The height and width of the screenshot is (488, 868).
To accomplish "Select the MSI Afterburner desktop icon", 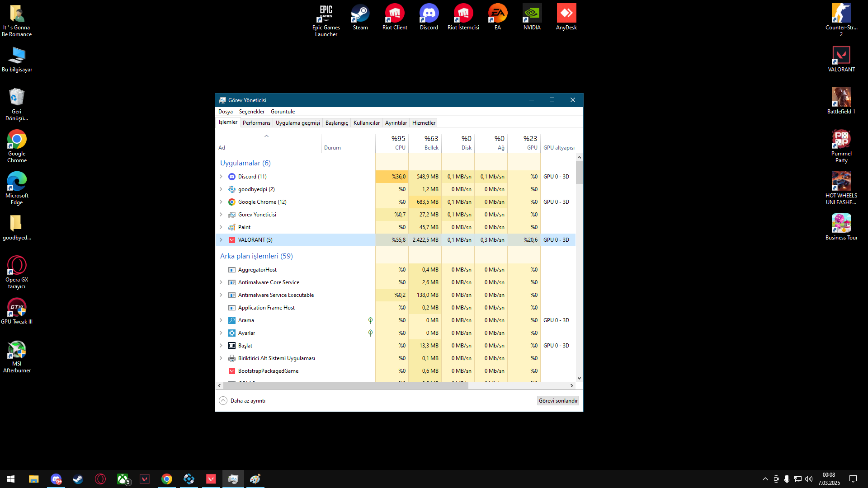I will coord(17,357).
